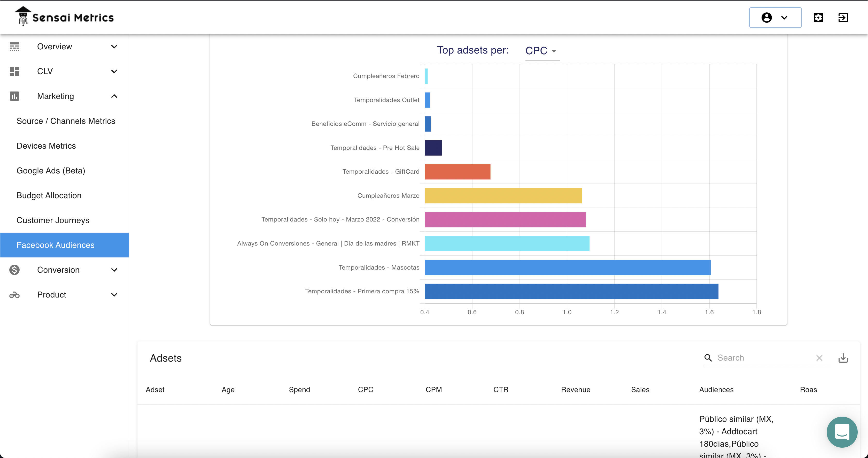Download the Adsets table
Viewport: 868px width, 458px height.
[843, 358]
